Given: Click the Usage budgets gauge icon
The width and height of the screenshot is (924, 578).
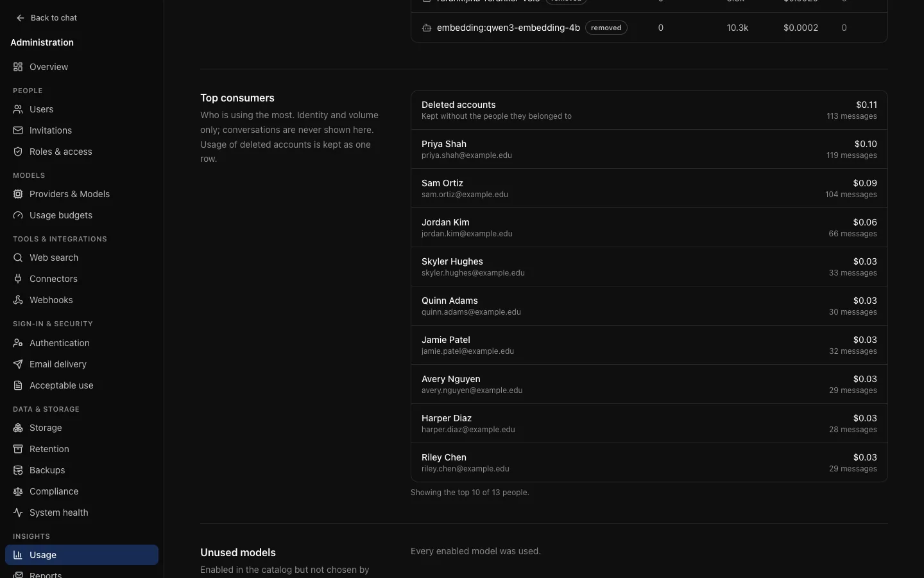Looking at the screenshot, I should (x=18, y=215).
